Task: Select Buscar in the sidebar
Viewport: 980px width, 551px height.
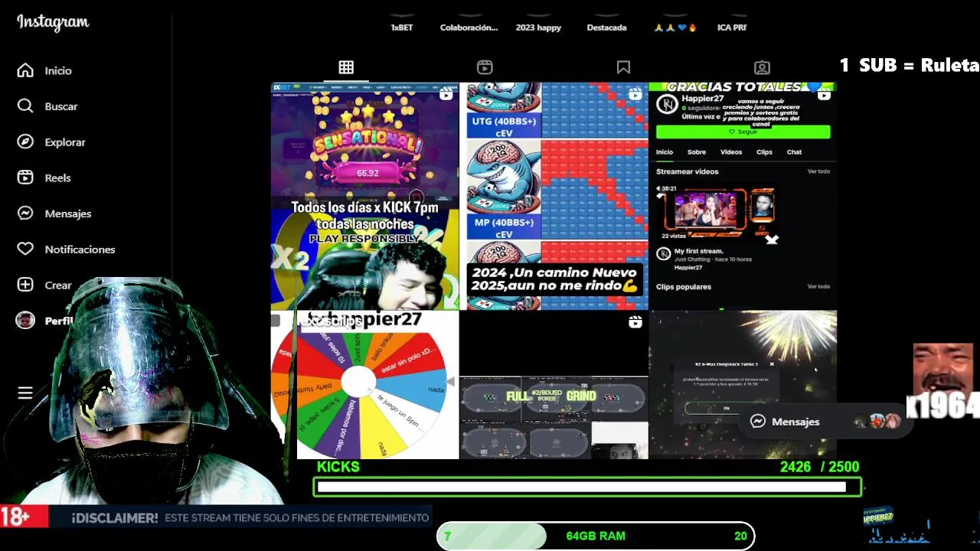Action: pyautogui.click(x=61, y=106)
